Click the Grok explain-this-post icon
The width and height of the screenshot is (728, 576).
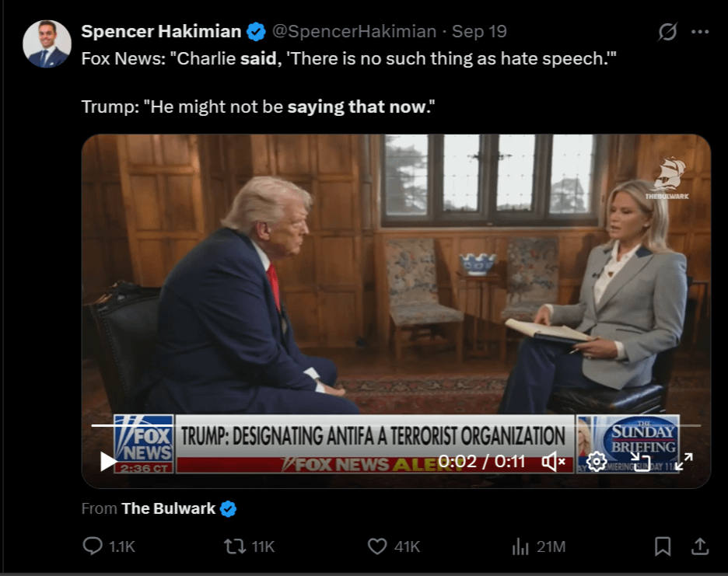click(667, 32)
